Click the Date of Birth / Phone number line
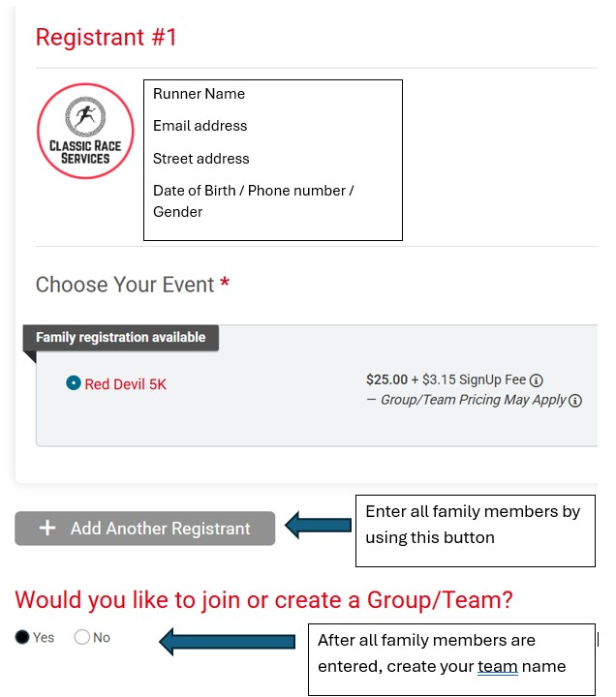 click(253, 191)
